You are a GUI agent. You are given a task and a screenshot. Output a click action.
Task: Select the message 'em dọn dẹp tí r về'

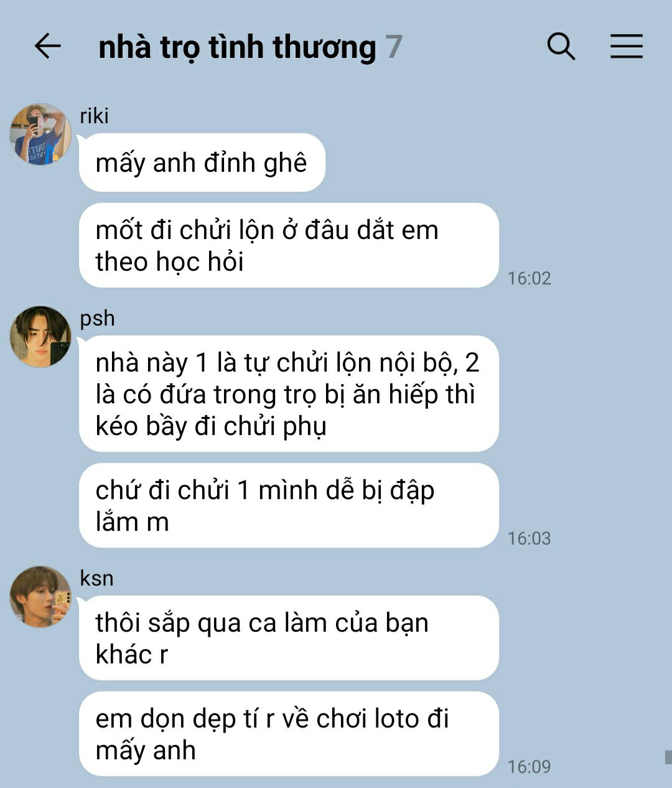pos(289,734)
